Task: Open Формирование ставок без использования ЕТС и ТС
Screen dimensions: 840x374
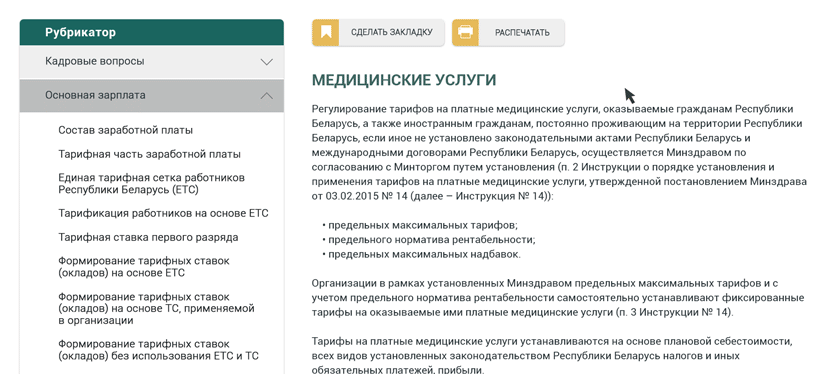Action: [159, 349]
